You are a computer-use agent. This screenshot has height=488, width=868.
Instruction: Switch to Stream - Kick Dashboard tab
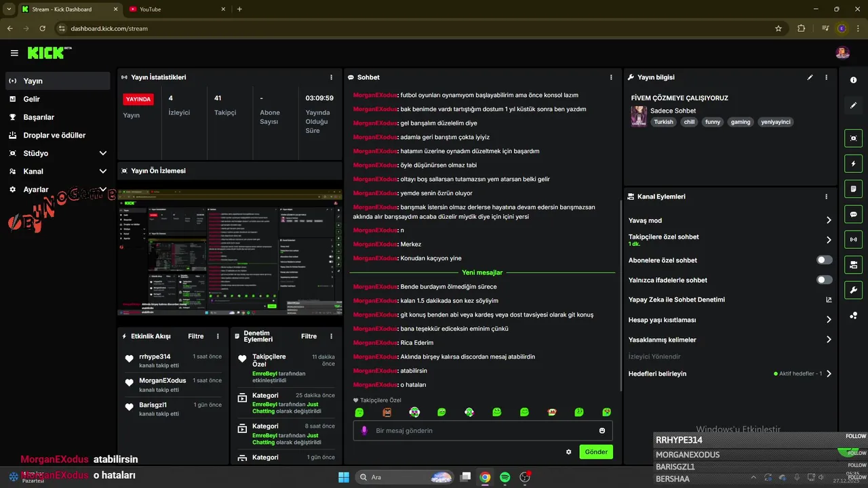68,9
